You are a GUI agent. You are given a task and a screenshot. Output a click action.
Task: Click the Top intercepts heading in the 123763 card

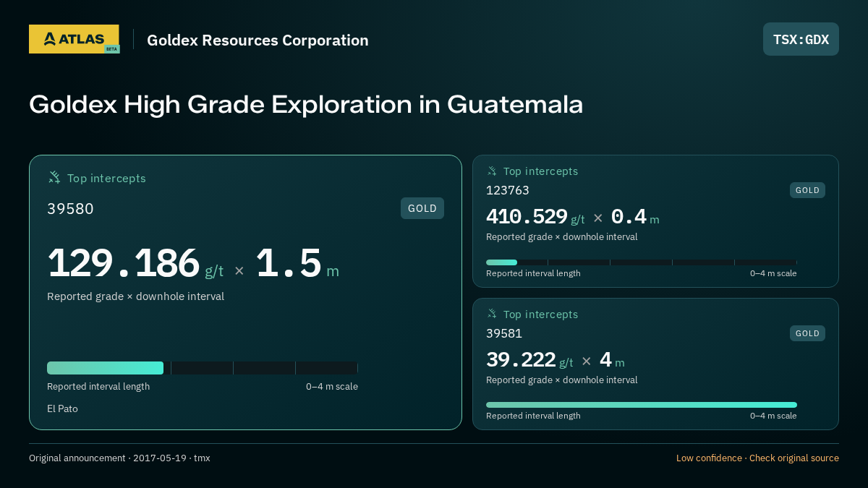(x=540, y=171)
